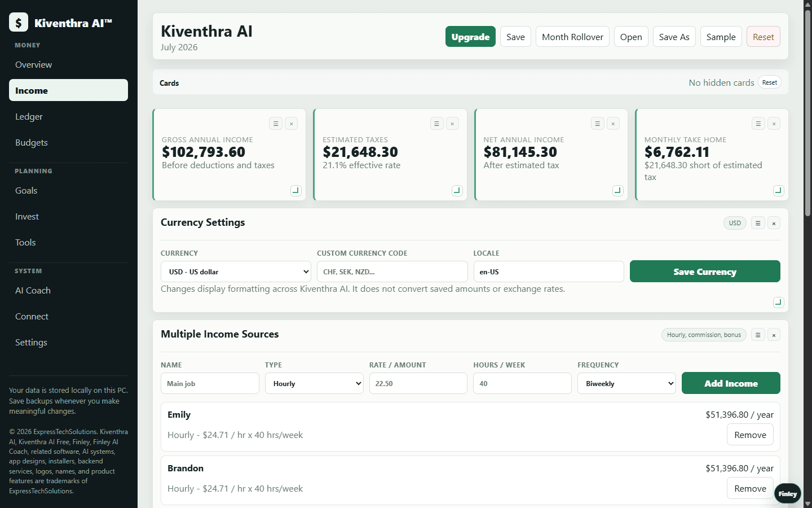Viewport: 812px width, 508px height.
Task: Click resize handle on Net Annual Income card
Action: point(618,190)
